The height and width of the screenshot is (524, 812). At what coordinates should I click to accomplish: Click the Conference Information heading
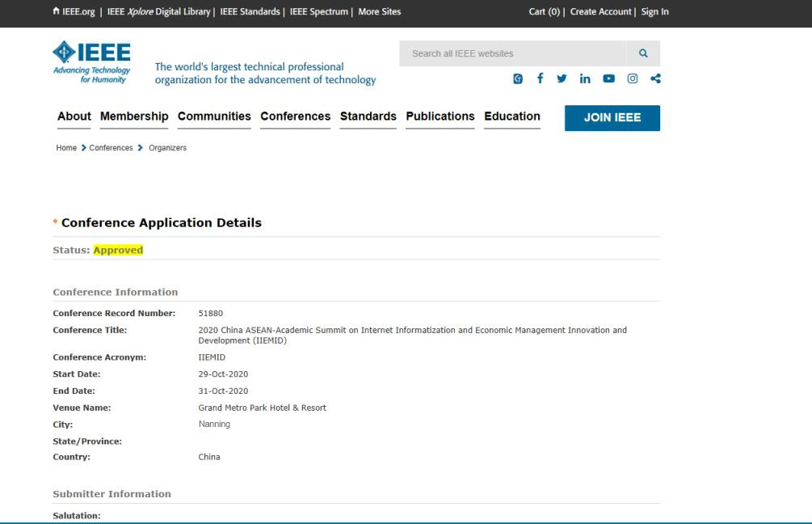(x=116, y=292)
